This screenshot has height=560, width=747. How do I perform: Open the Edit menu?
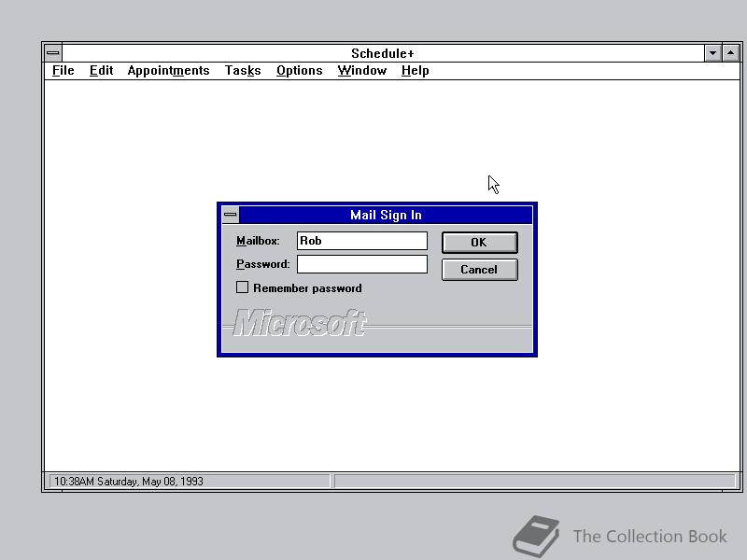pos(101,71)
